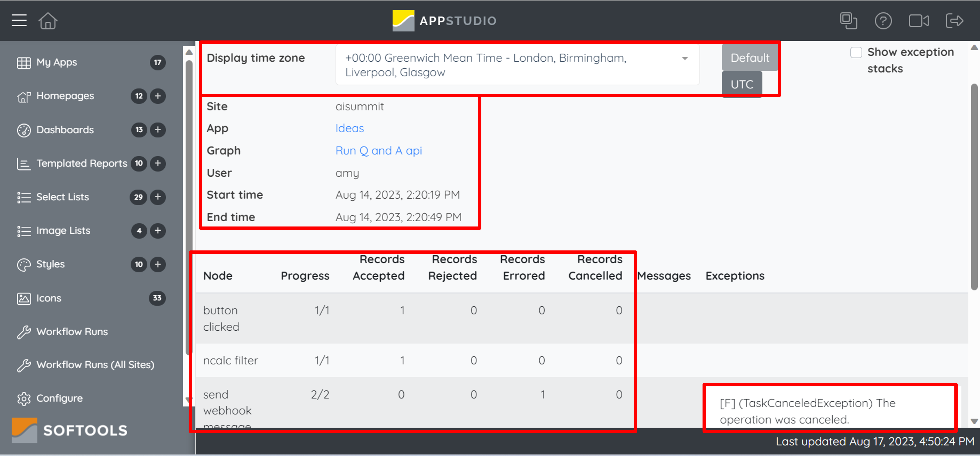Enable Show exception stacks checkbox
980x456 pixels.
click(856, 52)
